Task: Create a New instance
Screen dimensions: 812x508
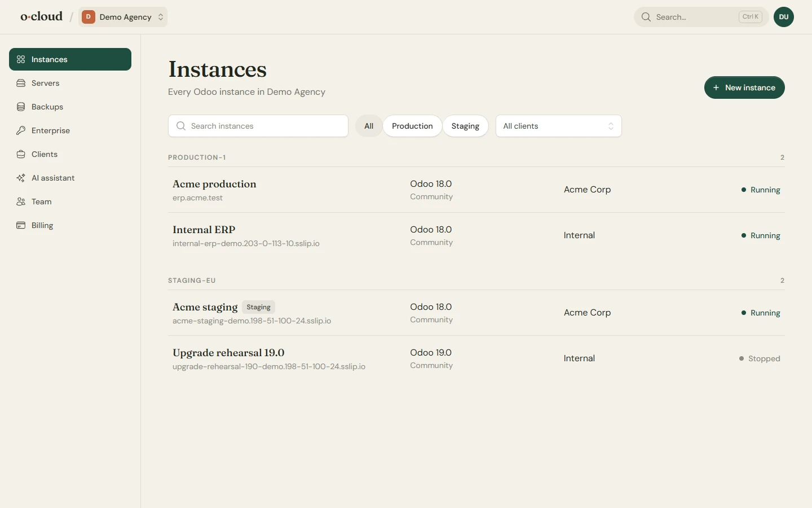Action: (744, 87)
